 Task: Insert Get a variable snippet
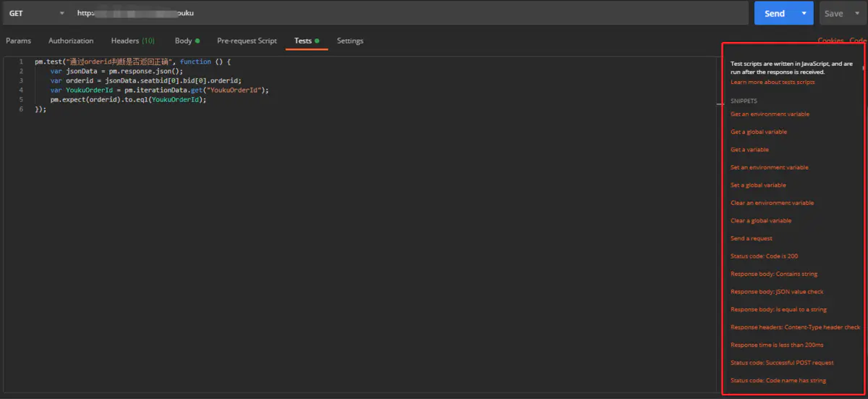click(x=749, y=150)
